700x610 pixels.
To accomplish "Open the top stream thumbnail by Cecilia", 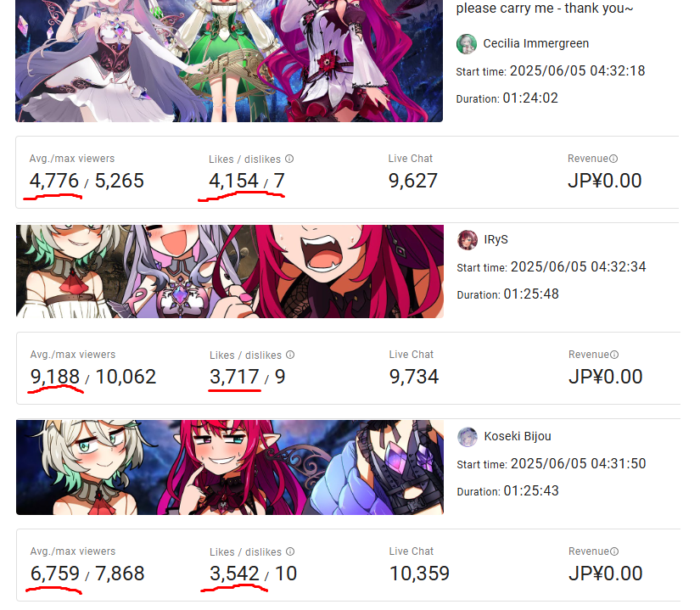I will (x=229, y=61).
